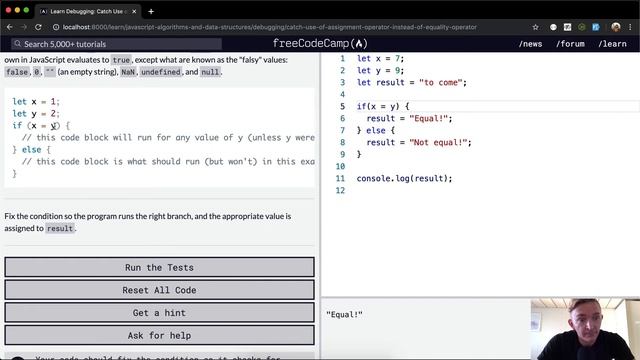The image size is (640, 360).
Task: Close the Learn Debugging tab
Action: coord(134,11)
